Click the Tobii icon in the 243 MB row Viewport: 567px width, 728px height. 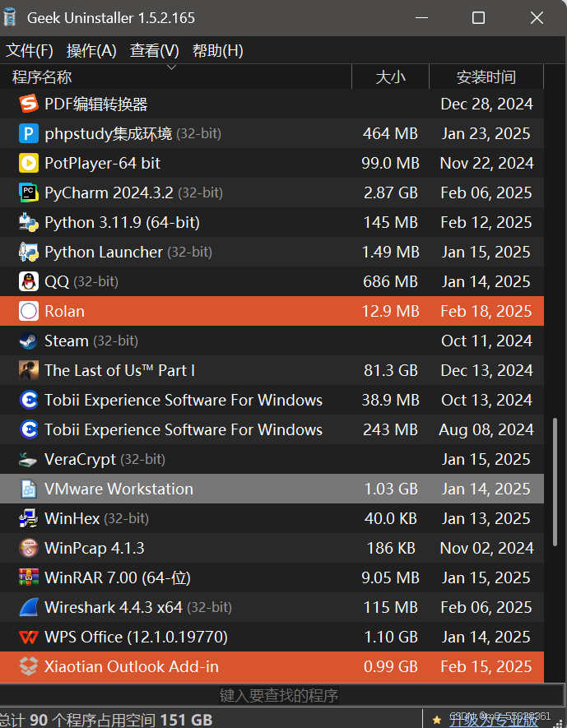pos(29,429)
